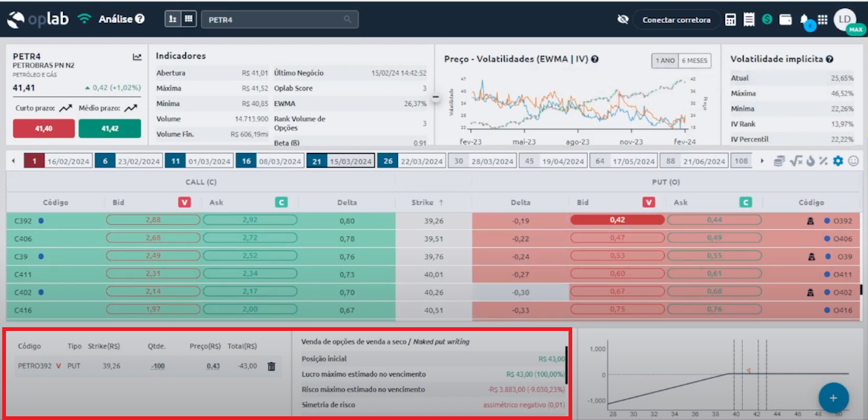Switch to grid view layout toggle
The width and height of the screenshot is (868, 420).
point(189,19)
